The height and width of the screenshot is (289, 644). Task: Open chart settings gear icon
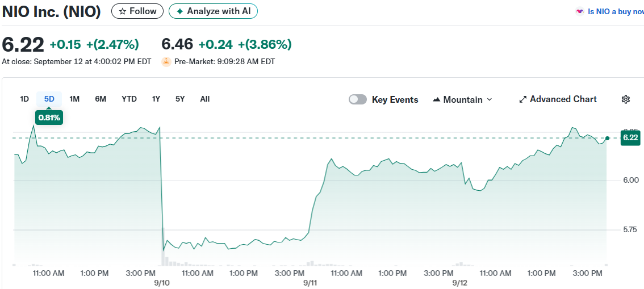tap(625, 99)
